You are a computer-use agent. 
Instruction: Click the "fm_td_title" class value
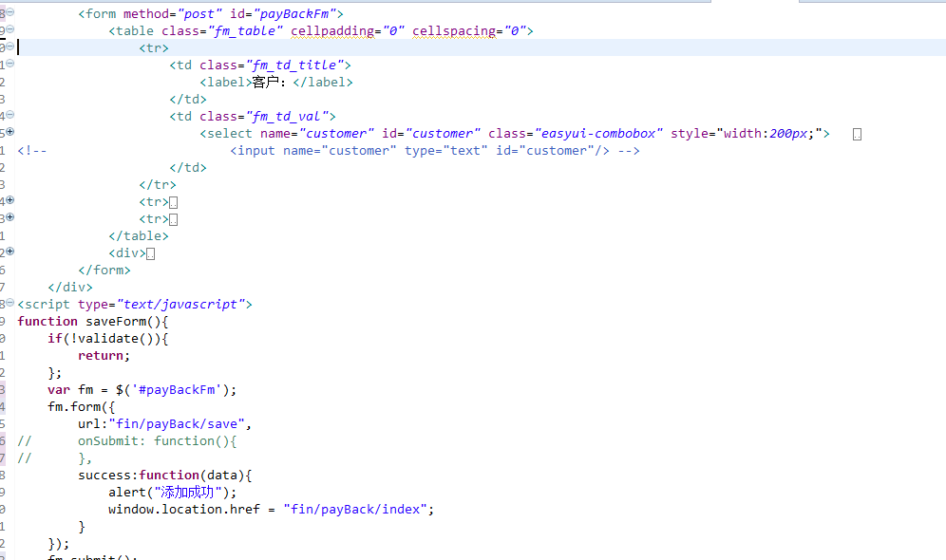point(294,65)
